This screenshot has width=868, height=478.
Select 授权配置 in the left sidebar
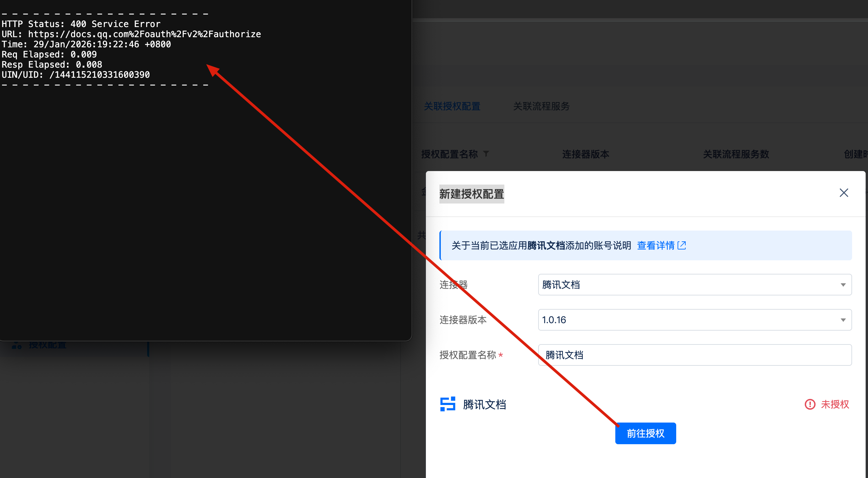[47, 345]
